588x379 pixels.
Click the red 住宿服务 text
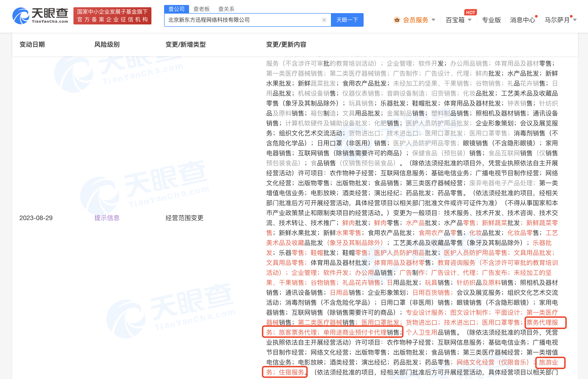click(x=292, y=372)
